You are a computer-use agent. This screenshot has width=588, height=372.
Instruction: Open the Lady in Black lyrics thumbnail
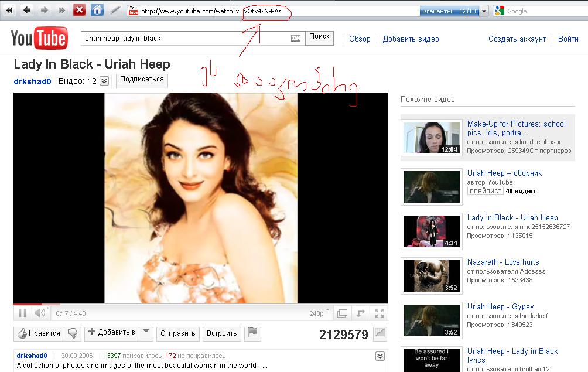click(x=431, y=359)
